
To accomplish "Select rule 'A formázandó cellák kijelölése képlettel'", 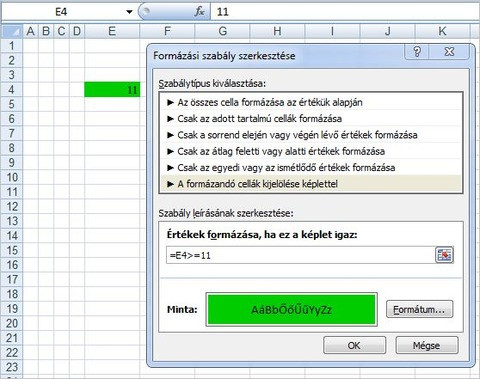I will pyautogui.click(x=311, y=184).
